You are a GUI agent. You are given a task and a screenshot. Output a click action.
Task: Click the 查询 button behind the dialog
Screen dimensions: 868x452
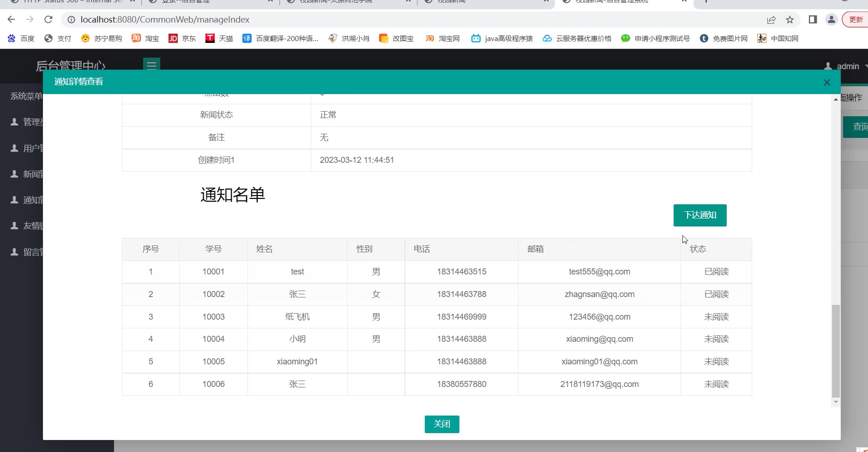point(856,126)
